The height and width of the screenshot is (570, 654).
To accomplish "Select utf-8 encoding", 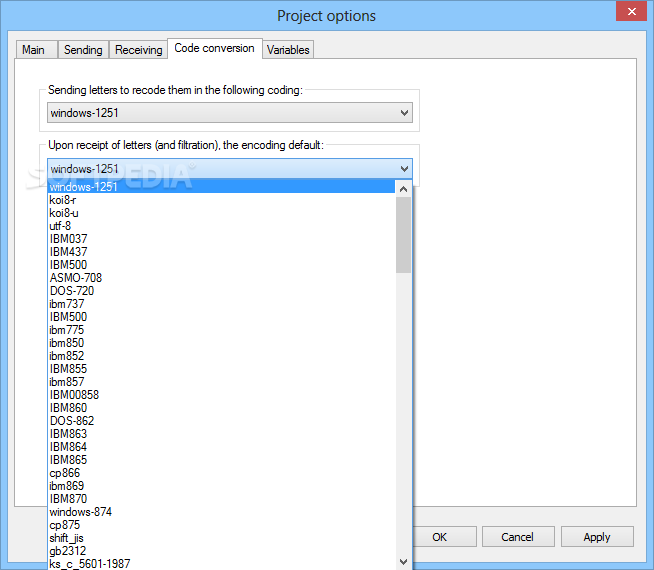I will tap(221, 226).
